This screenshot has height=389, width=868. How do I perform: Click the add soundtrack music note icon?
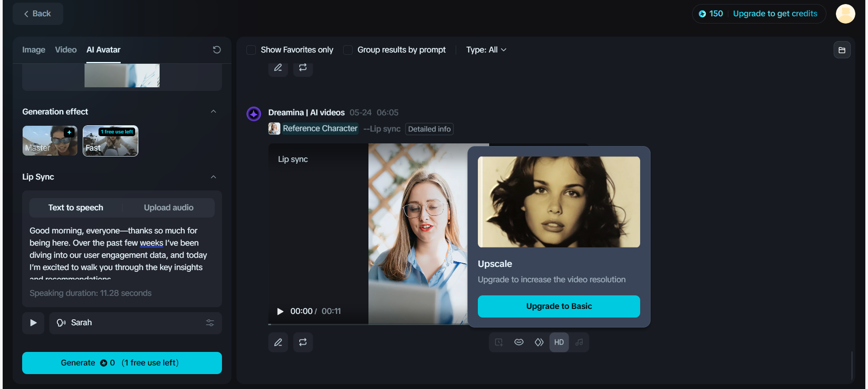tap(579, 342)
